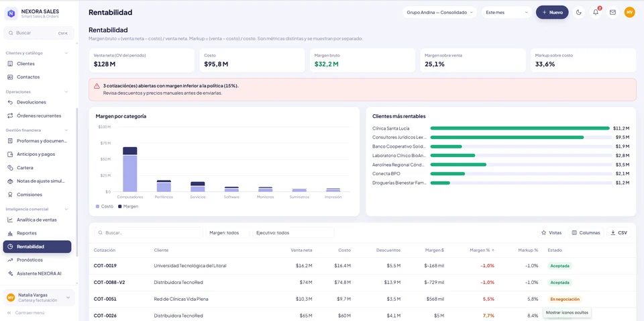Click the Columnas table icon
The height and width of the screenshot is (321, 644).
574,232
